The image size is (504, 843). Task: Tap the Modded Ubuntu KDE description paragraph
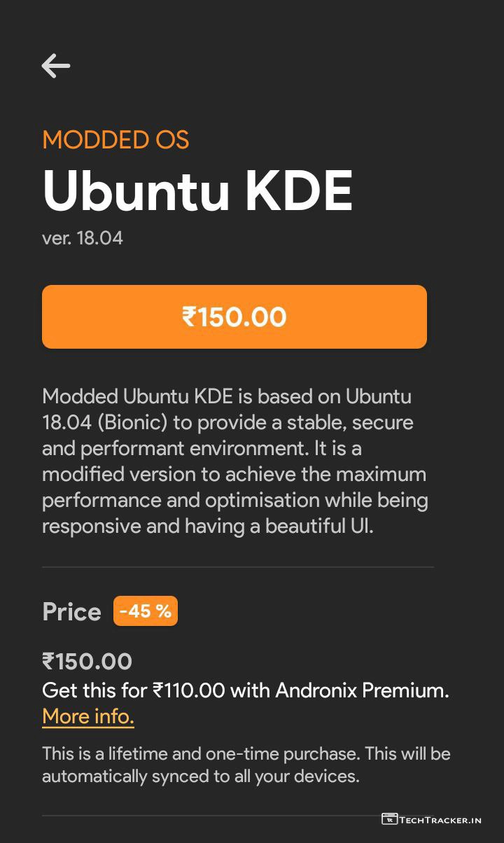[235, 461]
